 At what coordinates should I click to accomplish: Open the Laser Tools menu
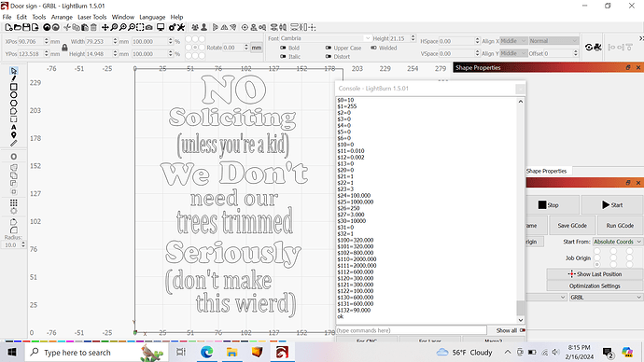(92, 17)
